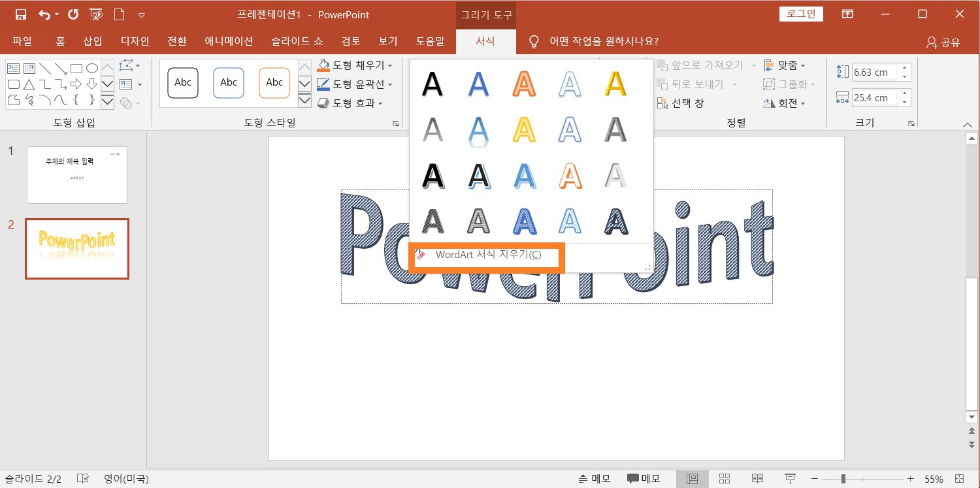The image size is (980, 488).
Task: Insert a horizontal text box shape
Action: pyautogui.click(x=13, y=68)
